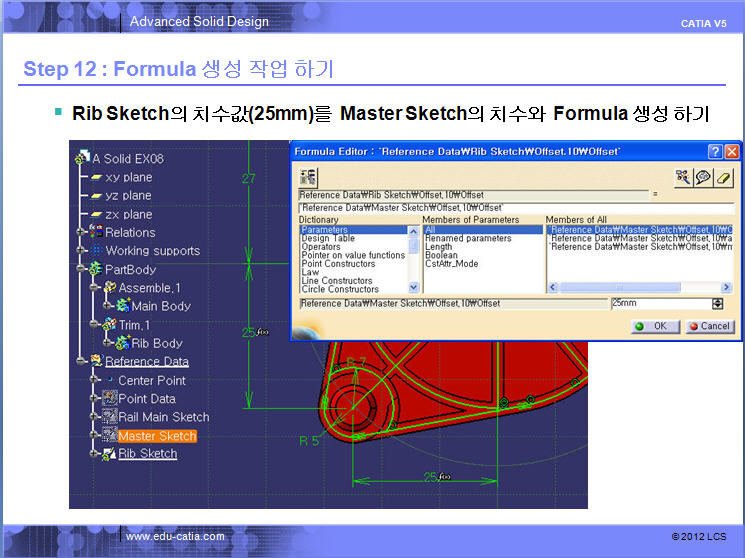Click the eraser icon in Formula Editor
This screenshot has width=745, height=558.
[725, 176]
